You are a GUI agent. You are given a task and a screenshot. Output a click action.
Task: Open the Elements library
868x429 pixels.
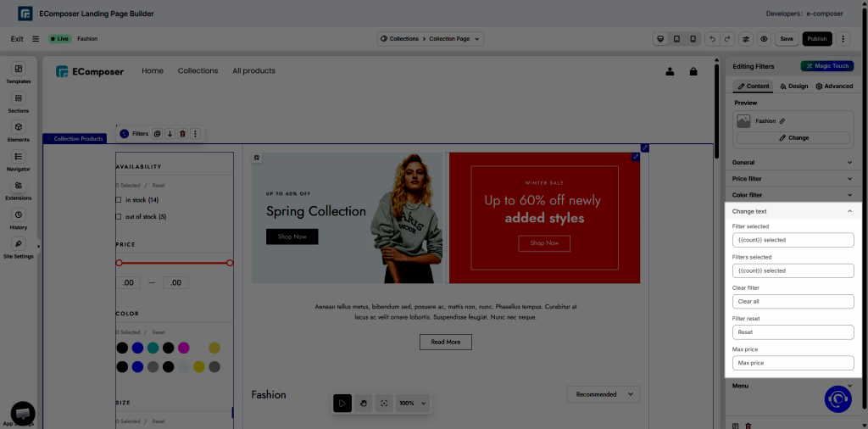tap(18, 131)
